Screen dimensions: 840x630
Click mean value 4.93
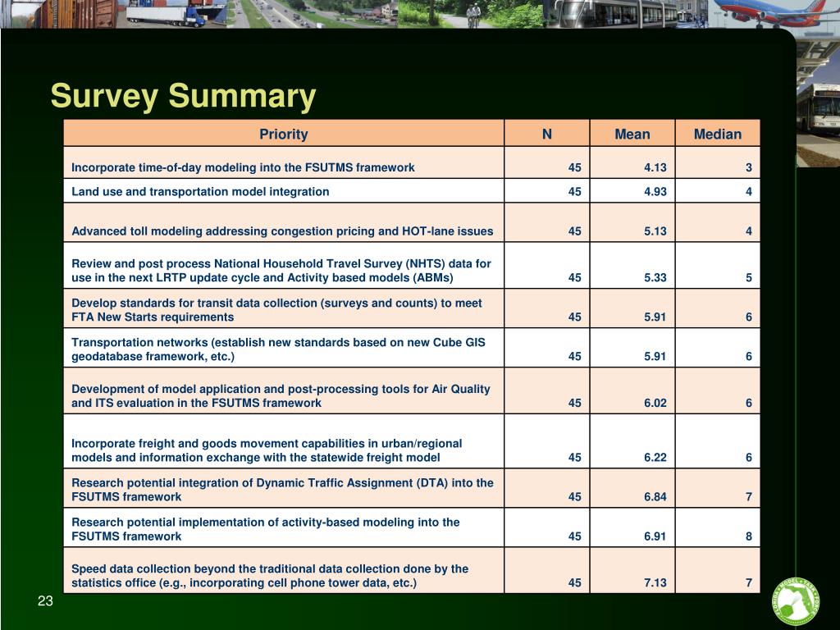pos(655,192)
